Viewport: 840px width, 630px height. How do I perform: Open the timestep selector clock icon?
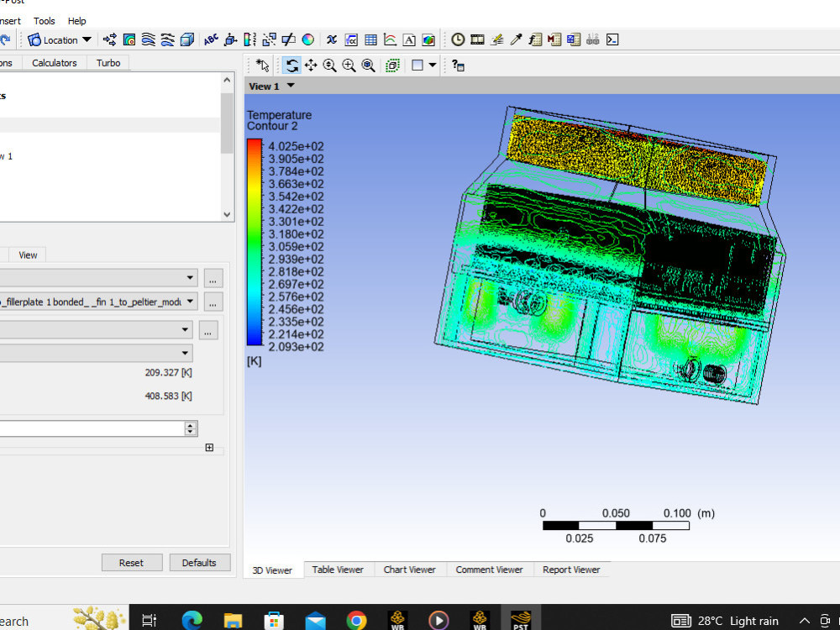tap(457, 39)
